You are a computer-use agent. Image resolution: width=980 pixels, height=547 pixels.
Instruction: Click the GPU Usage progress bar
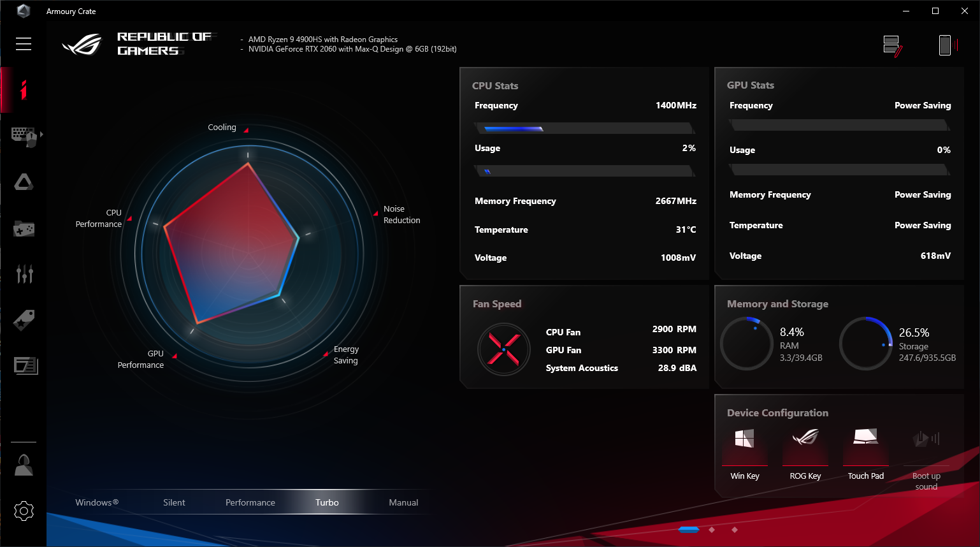840,170
